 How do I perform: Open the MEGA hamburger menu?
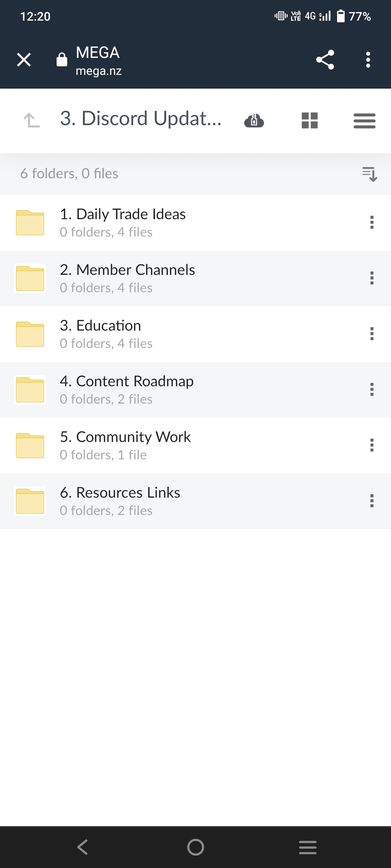pyautogui.click(x=364, y=120)
